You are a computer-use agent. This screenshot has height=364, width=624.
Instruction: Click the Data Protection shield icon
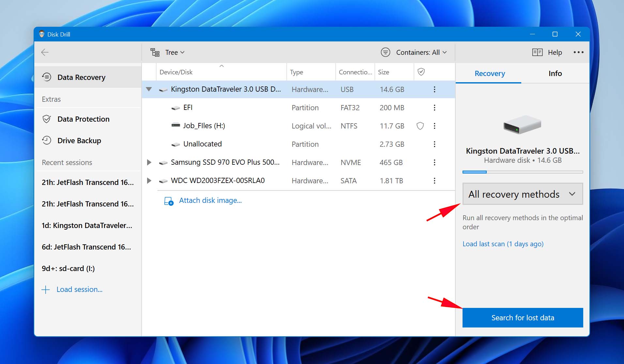47,119
